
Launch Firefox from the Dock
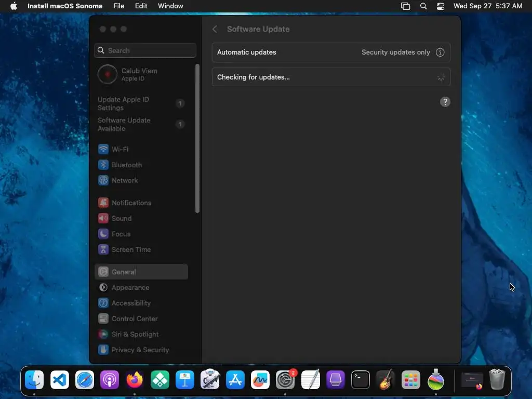point(135,380)
